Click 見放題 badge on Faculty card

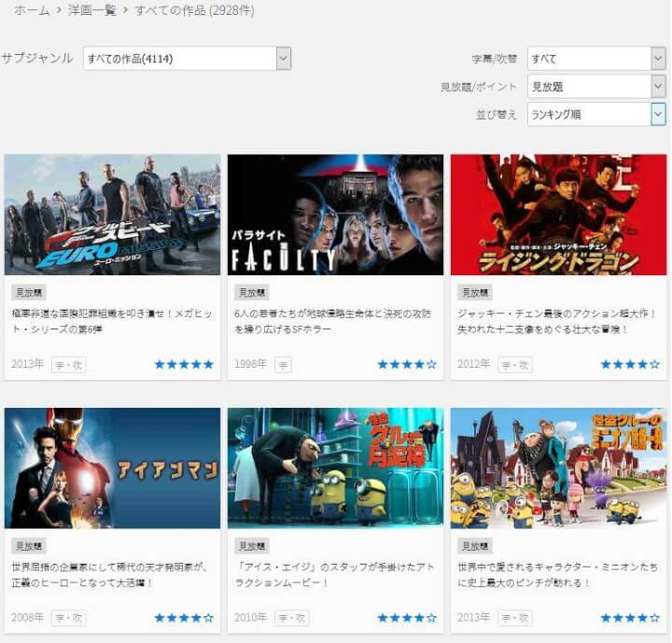(252, 293)
